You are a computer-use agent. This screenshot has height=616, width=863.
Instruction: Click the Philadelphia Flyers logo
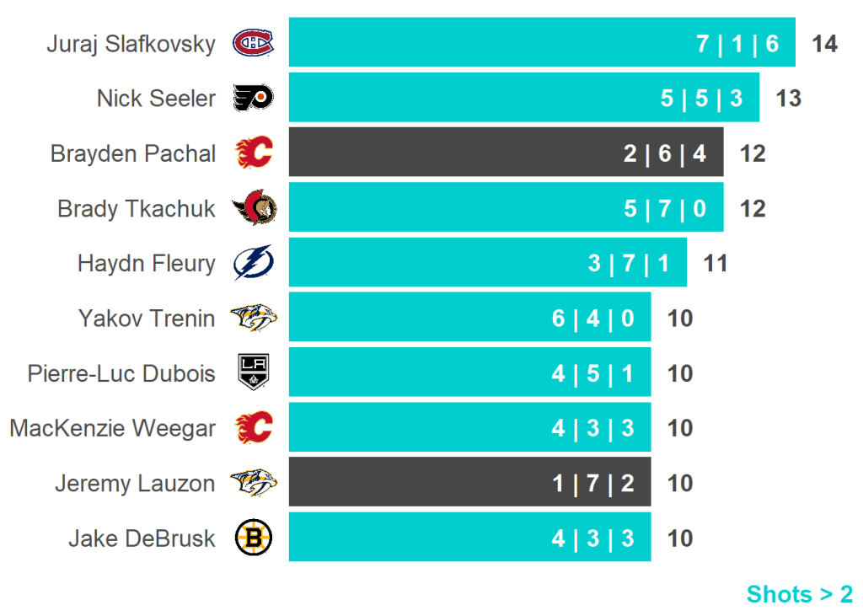click(x=253, y=99)
